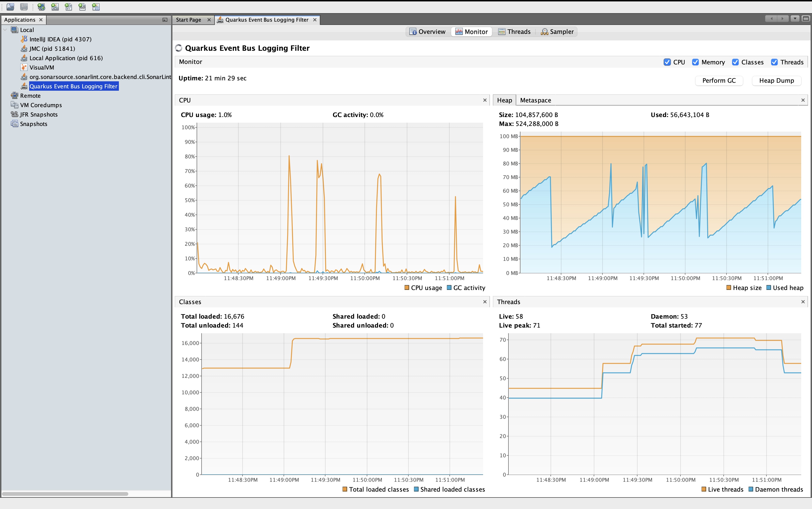Image resolution: width=812 pixels, height=509 pixels.
Task: Click the Heap Dump button
Action: coord(776,80)
